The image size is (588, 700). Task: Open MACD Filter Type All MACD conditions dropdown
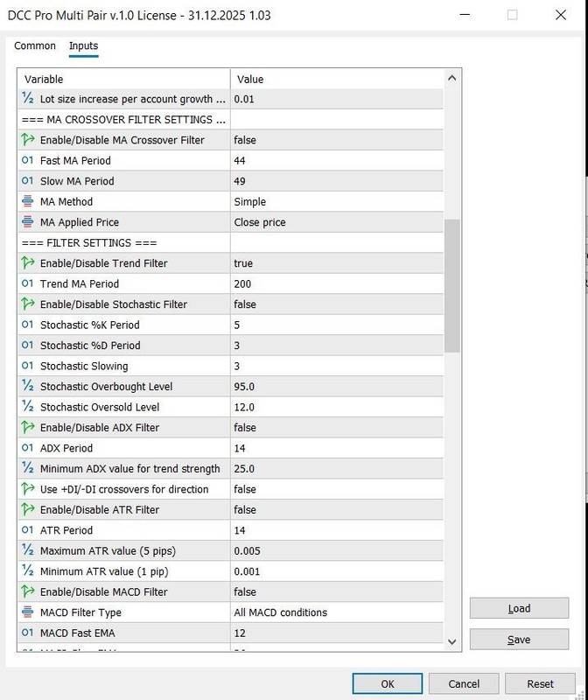tap(337, 612)
